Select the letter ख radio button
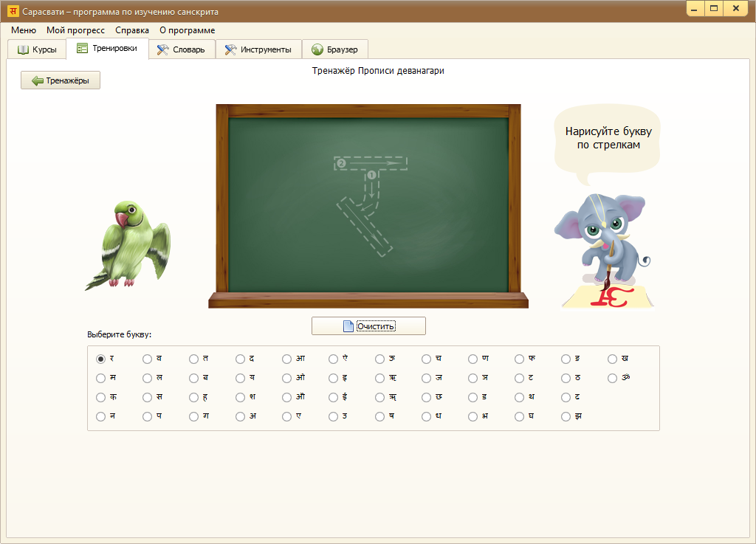 coord(613,359)
